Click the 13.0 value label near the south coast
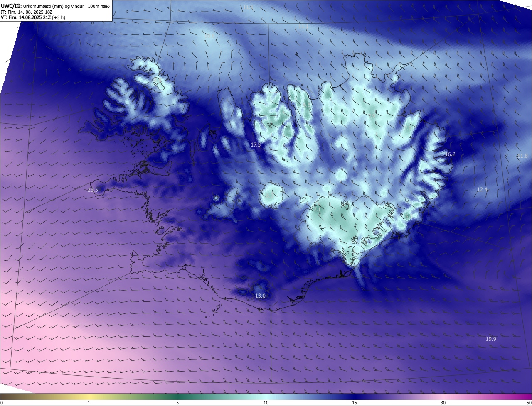Screen dimensions: 532x406 point(260,296)
